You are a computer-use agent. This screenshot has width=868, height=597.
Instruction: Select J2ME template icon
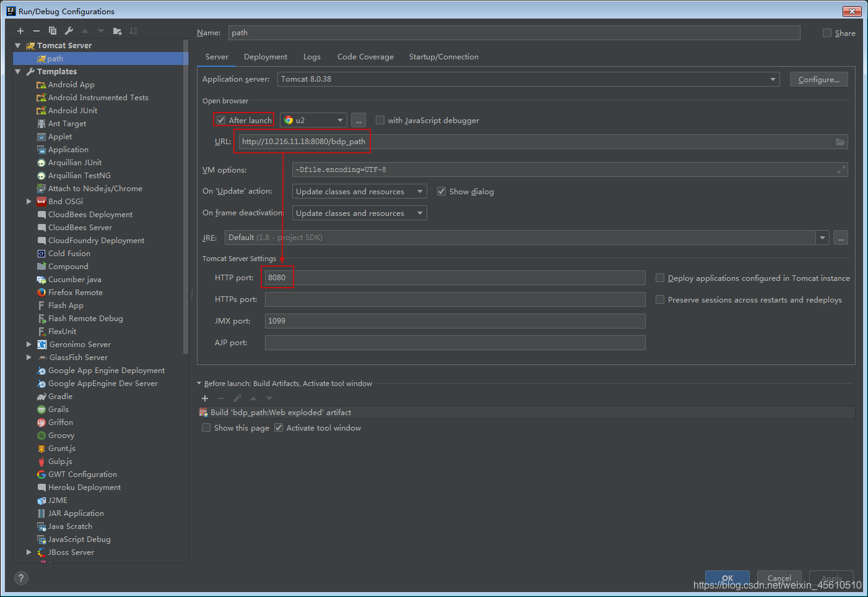coord(41,500)
